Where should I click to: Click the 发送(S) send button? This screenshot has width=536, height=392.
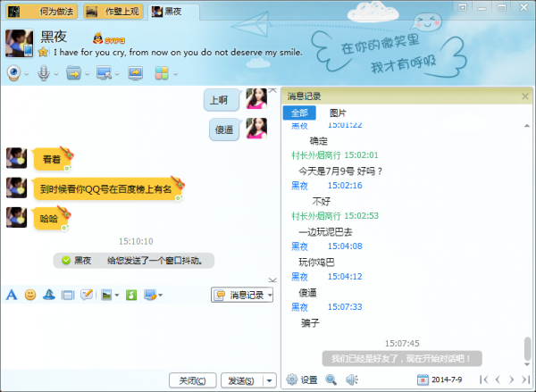pos(242,380)
